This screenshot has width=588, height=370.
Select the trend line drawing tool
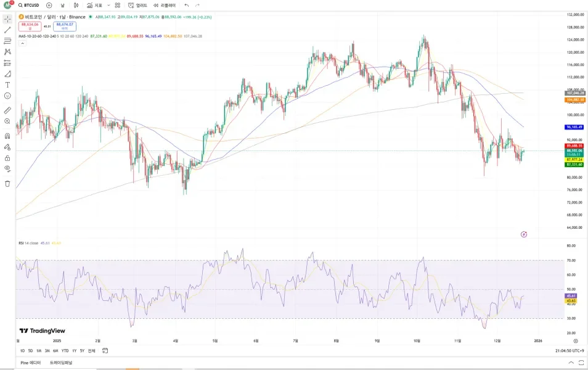point(7,30)
